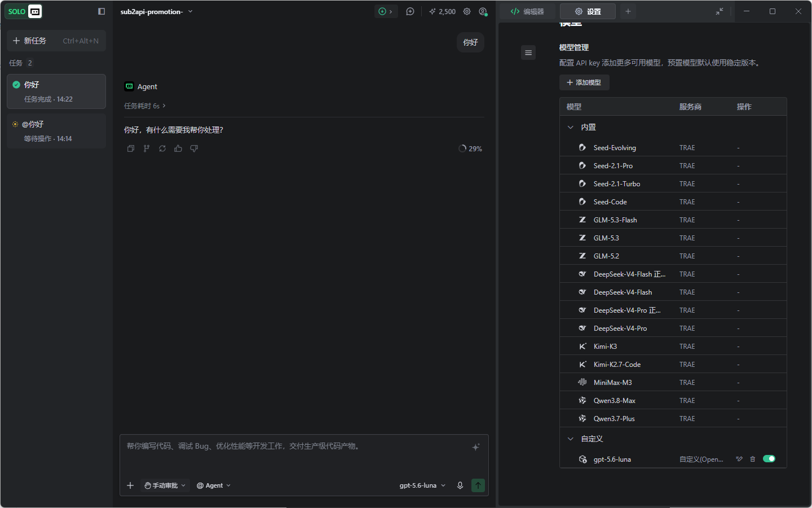The width and height of the screenshot is (812, 508).
Task: Click the GLM-5.3 model logo icon
Action: 582,238
